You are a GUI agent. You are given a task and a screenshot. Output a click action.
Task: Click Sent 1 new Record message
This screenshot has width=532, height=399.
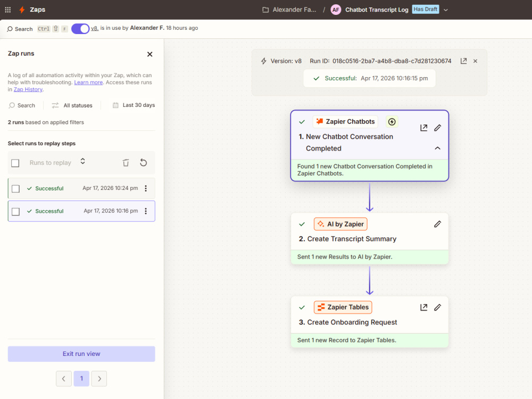click(x=347, y=340)
